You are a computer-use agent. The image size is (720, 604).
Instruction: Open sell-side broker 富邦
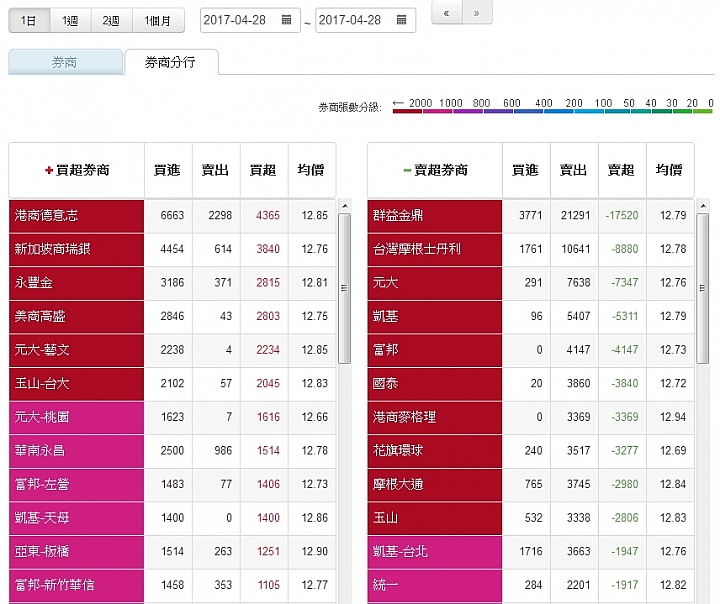(435, 350)
